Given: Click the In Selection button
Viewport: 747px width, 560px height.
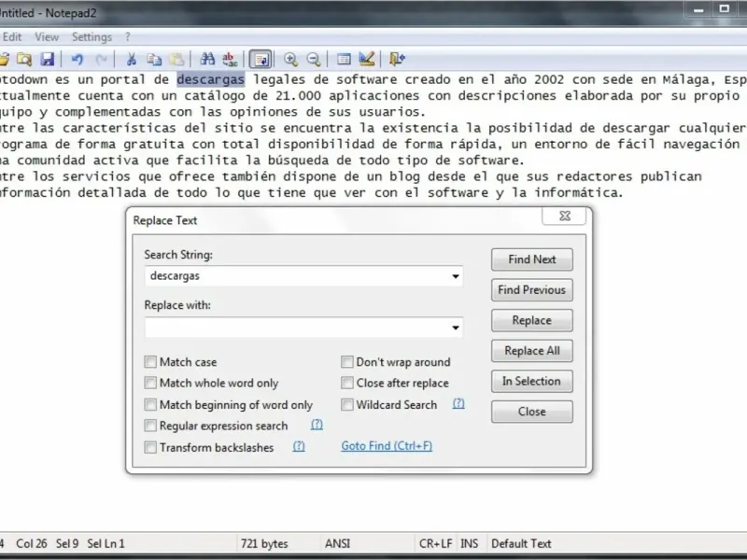Looking at the screenshot, I should coord(531,382).
